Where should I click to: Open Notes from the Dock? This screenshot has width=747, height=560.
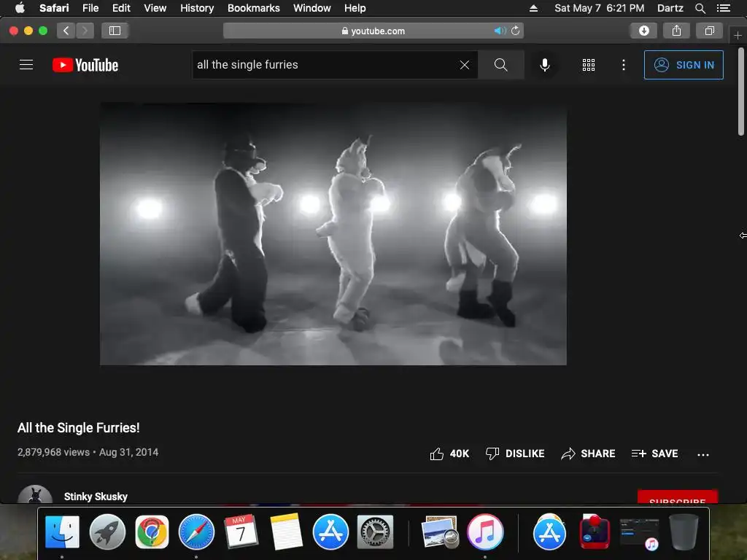[x=286, y=532]
